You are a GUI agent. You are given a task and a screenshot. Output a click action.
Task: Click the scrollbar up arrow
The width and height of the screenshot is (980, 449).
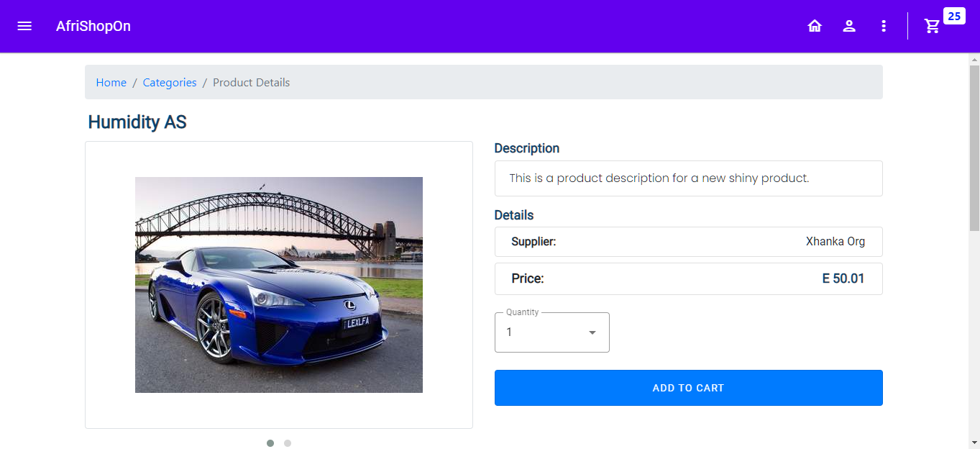click(x=974, y=59)
